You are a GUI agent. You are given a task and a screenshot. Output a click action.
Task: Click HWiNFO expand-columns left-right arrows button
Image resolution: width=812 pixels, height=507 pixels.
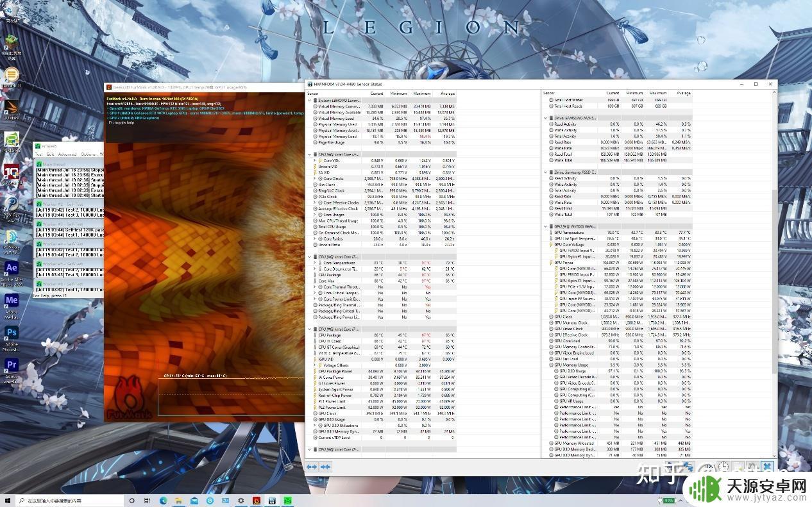pos(312,467)
